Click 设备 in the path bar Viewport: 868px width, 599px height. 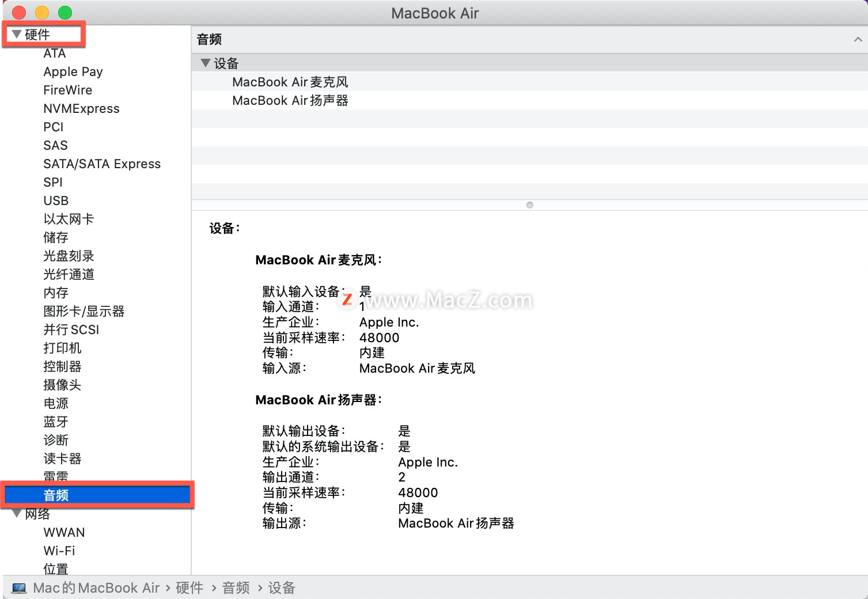coord(282,588)
